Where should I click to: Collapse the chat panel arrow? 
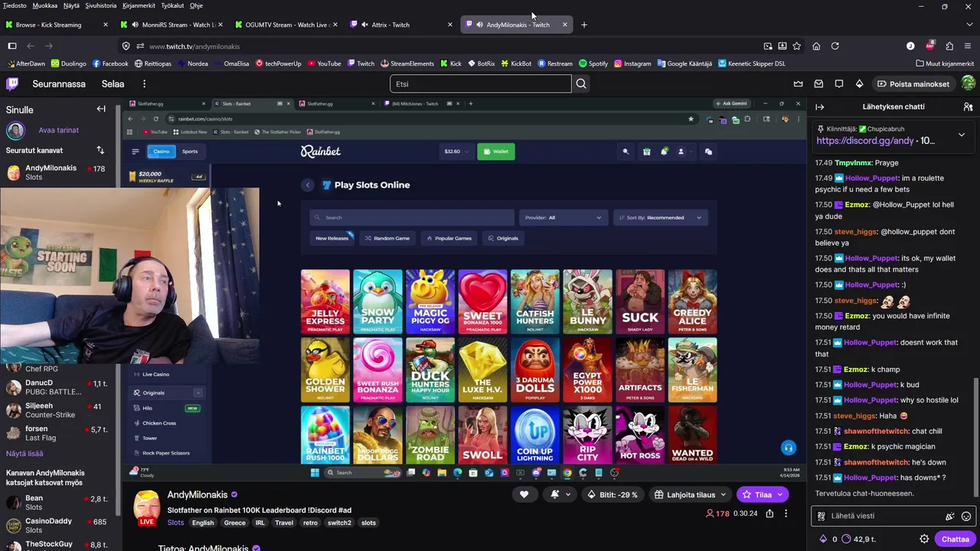(x=820, y=107)
